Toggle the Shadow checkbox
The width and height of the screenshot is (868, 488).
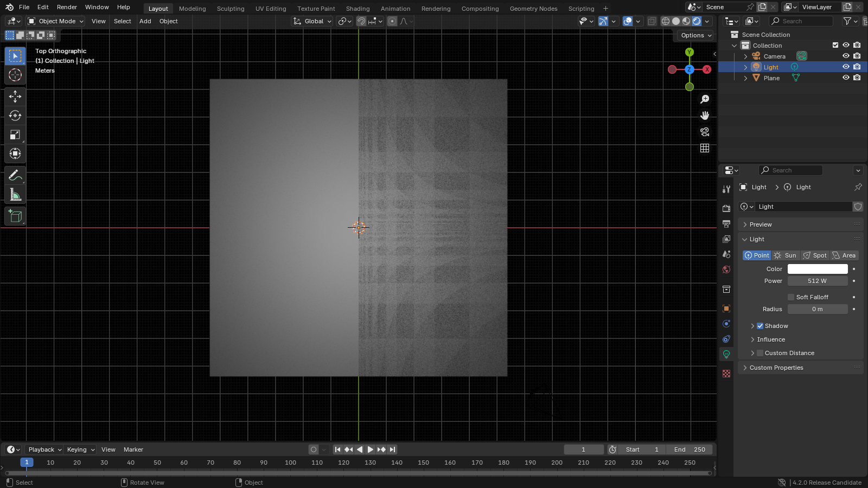tap(760, 326)
